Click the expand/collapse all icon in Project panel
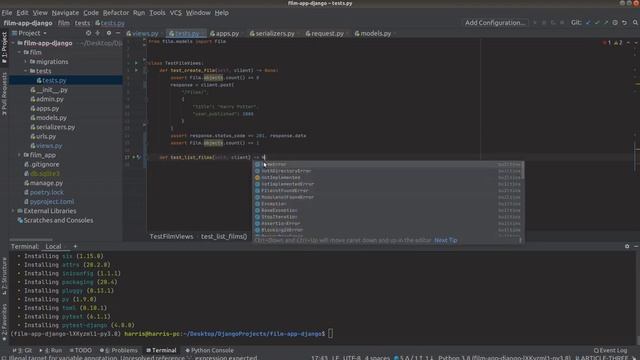 coord(98,33)
